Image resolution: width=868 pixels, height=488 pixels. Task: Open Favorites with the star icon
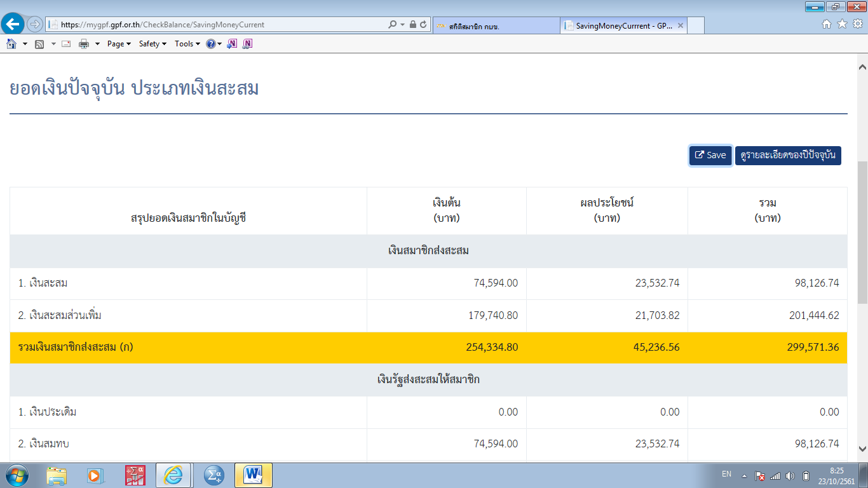[x=842, y=24]
